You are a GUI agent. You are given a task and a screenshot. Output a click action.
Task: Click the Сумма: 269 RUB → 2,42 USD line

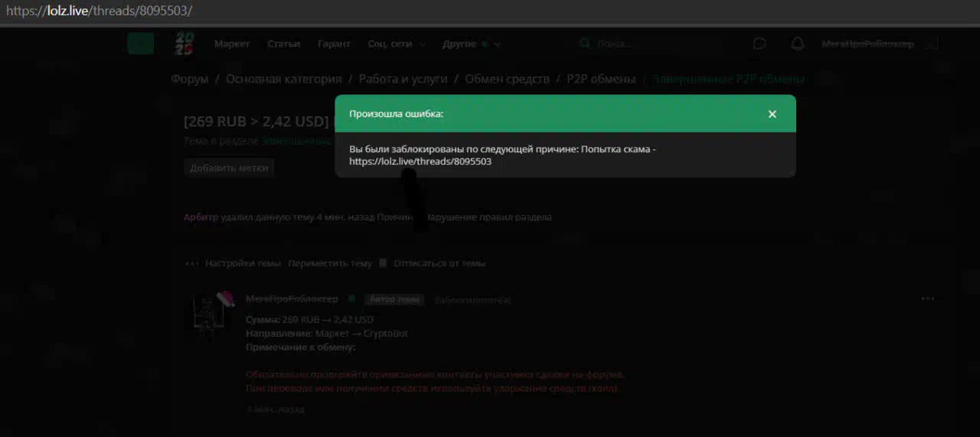[309, 320]
